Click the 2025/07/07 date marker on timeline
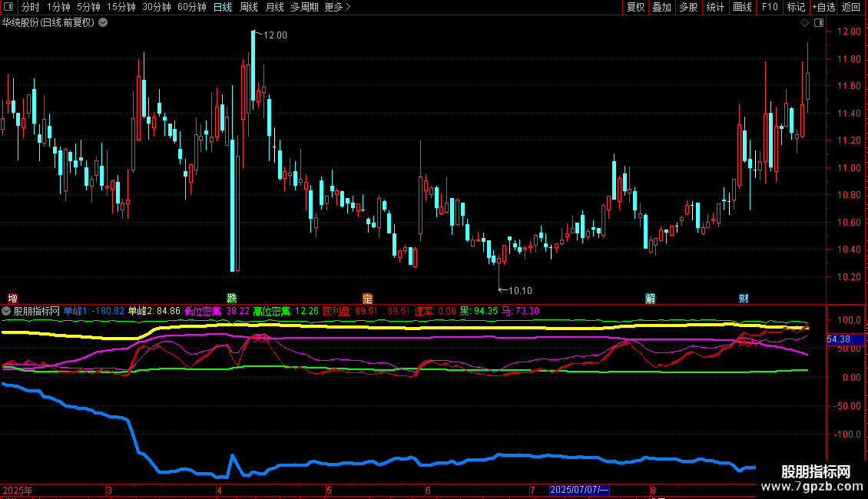This screenshot has height=499, width=868. (x=579, y=490)
